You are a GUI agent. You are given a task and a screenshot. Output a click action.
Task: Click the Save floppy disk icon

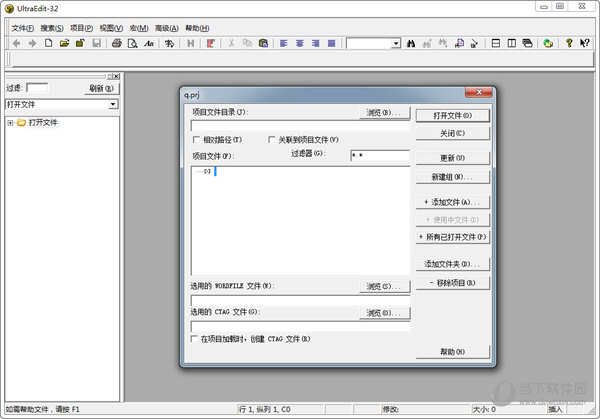point(96,43)
